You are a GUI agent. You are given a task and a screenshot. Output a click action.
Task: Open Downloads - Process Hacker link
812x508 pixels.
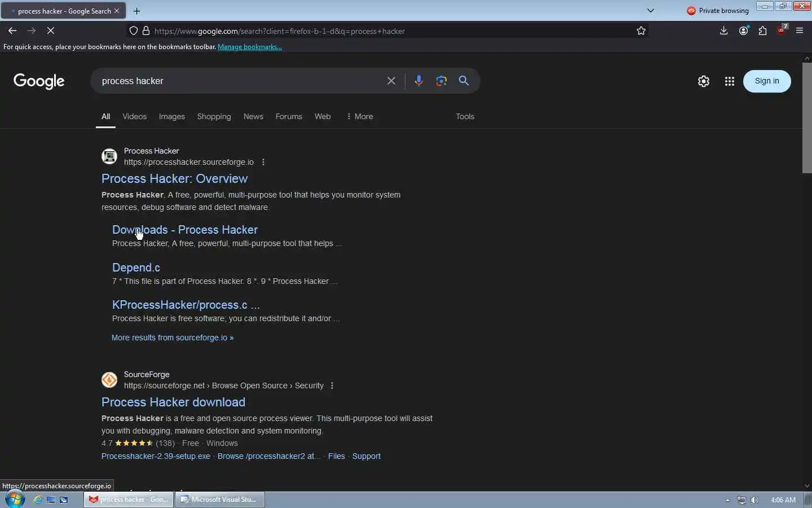point(185,230)
